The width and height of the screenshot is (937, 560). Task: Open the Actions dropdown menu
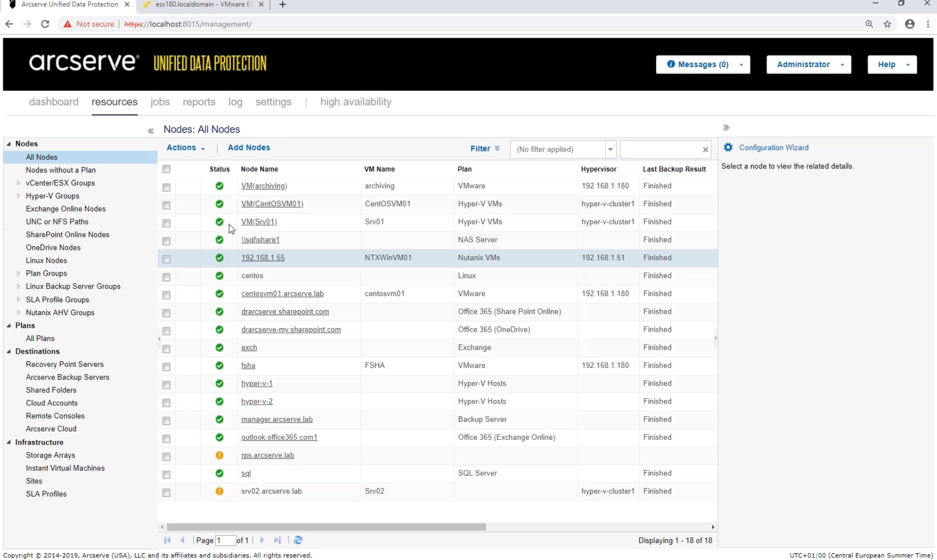(x=185, y=147)
